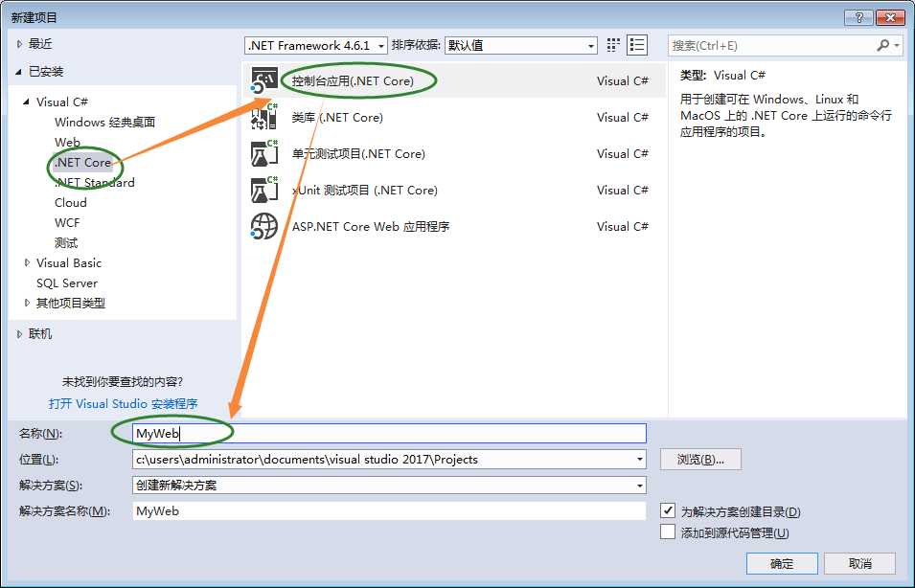915x588 pixels.
Task: Enable 添加到源代码管理 checkbox
Action: tap(668, 531)
